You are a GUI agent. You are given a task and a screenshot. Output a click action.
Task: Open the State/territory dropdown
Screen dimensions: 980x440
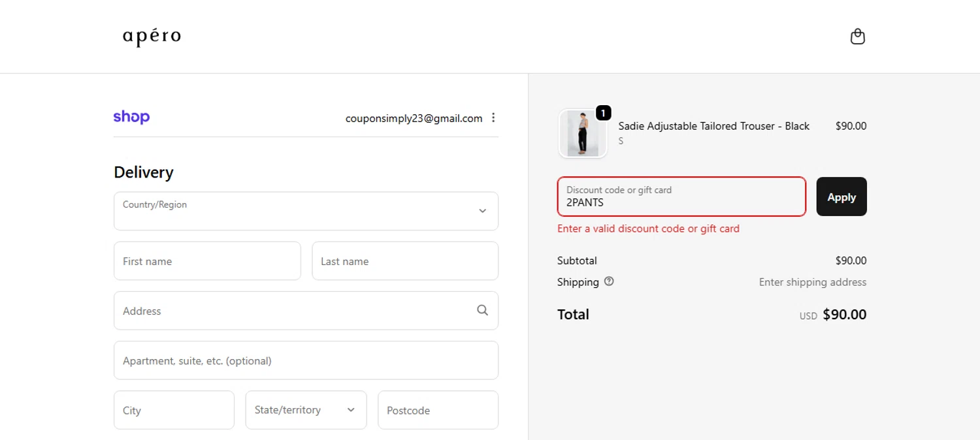(306, 410)
